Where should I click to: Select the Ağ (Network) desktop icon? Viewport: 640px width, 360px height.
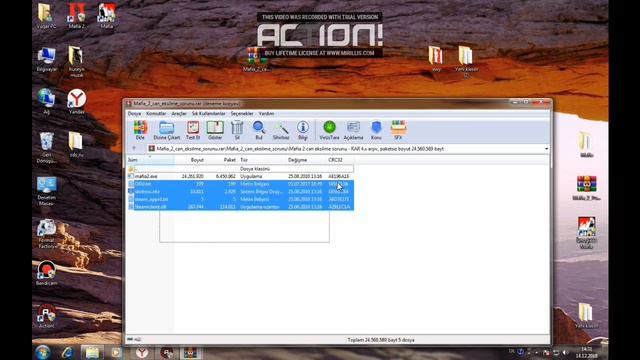coord(47,101)
